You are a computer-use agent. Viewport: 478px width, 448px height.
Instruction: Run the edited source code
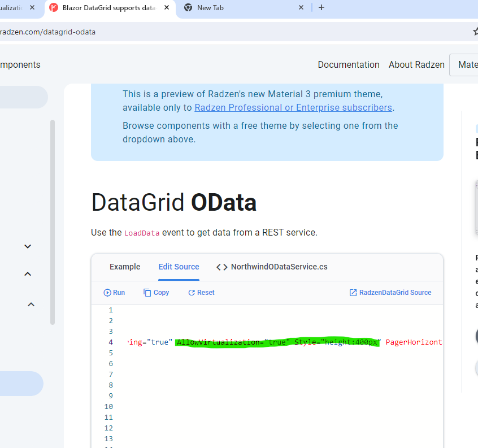(114, 293)
